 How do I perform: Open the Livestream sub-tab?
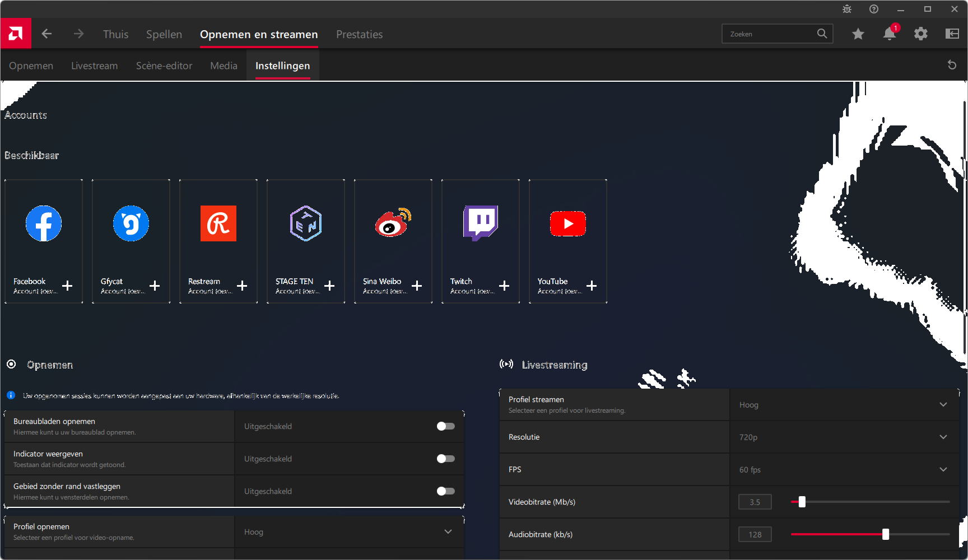point(94,66)
